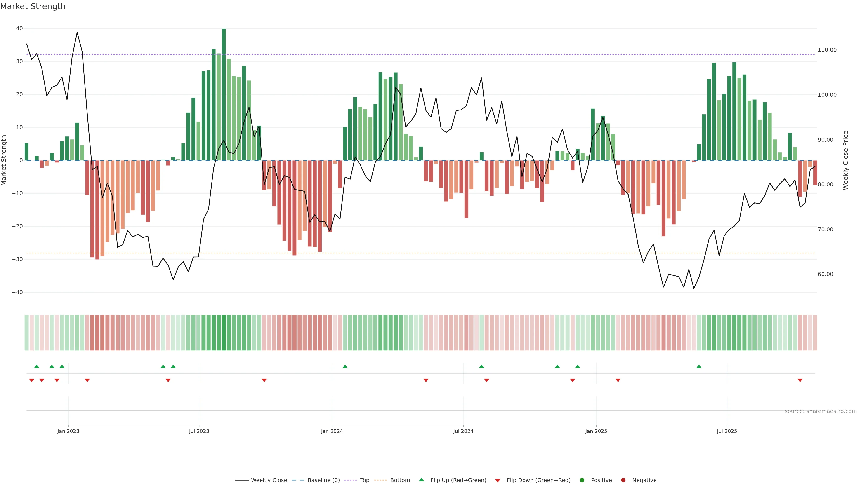868x488 pixels.
Task: Click the tallest green bar reaching 40
Action: 224,94
